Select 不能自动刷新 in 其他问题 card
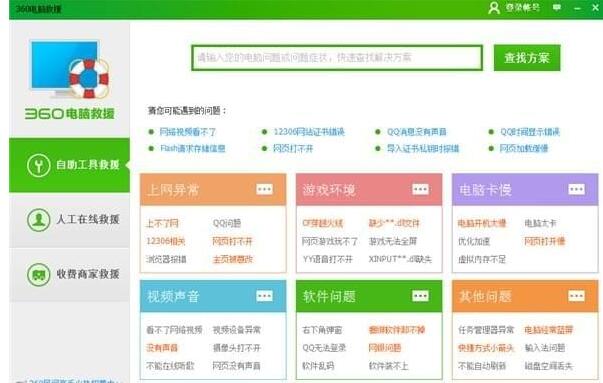The width and height of the screenshot is (603, 383). click(x=482, y=366)
